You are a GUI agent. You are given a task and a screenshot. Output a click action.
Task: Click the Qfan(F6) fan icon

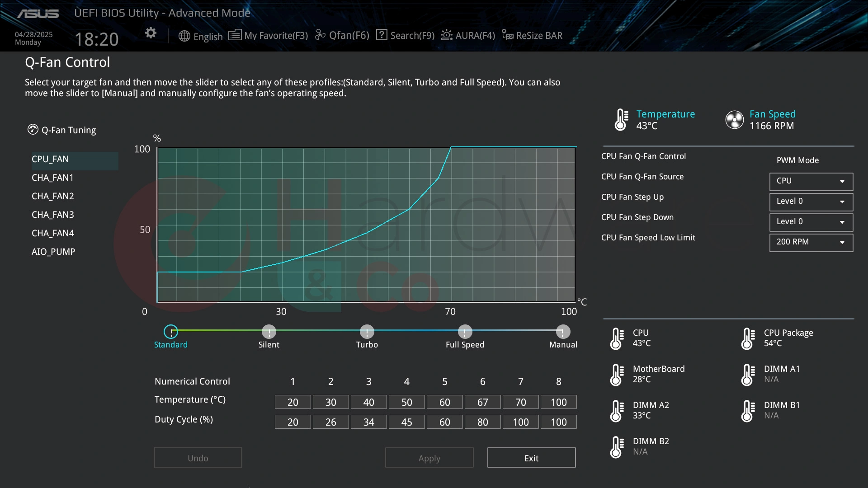pyautogui.click(x=320, y=35)
